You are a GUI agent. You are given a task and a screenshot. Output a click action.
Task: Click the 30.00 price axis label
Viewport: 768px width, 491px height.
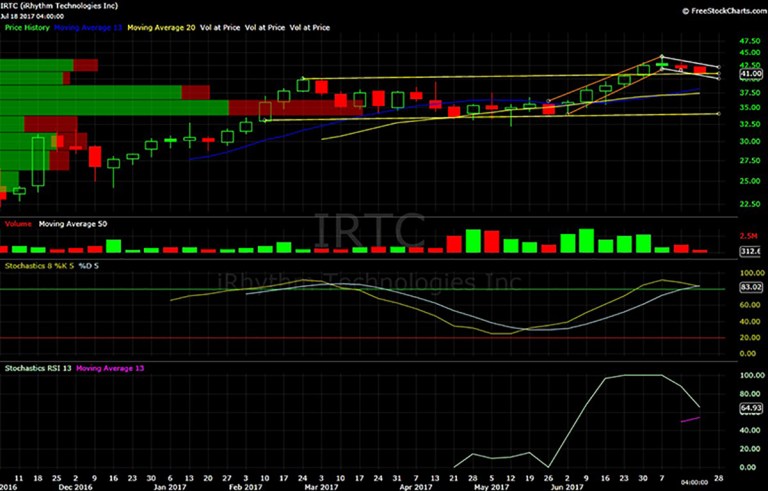[x=750, y=142]
